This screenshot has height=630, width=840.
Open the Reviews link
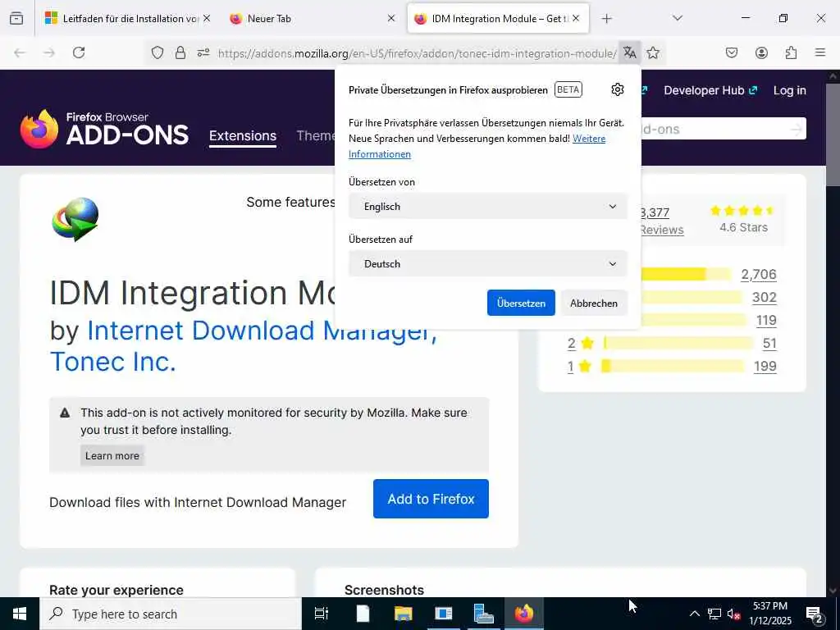pyautogui.click(x=662, y=230)
